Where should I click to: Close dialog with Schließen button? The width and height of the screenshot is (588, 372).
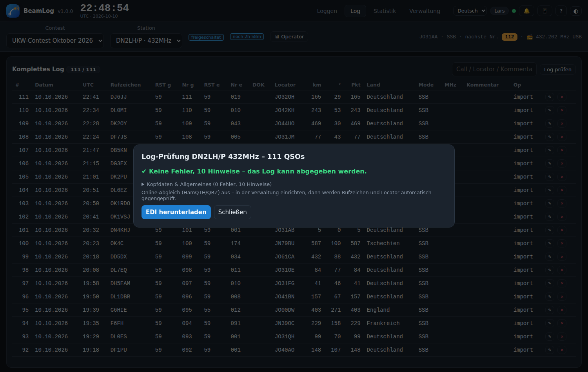tap(232, 212)
